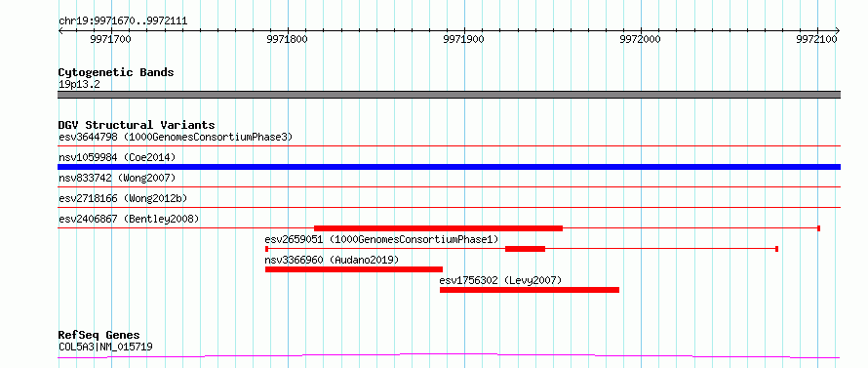The width and height of the screenshot is (868, 368).
Task: Click small thick block of esv2659051 variant
Action: [525, 249]
